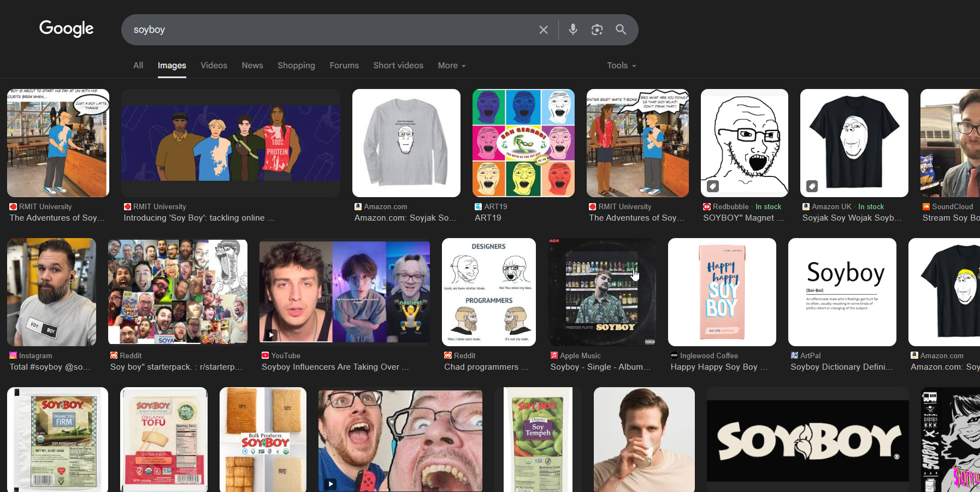The image size is (980, 492).
Task: Go to the Shopping tab
Action: pyautogui.click(x=296, y=66)
